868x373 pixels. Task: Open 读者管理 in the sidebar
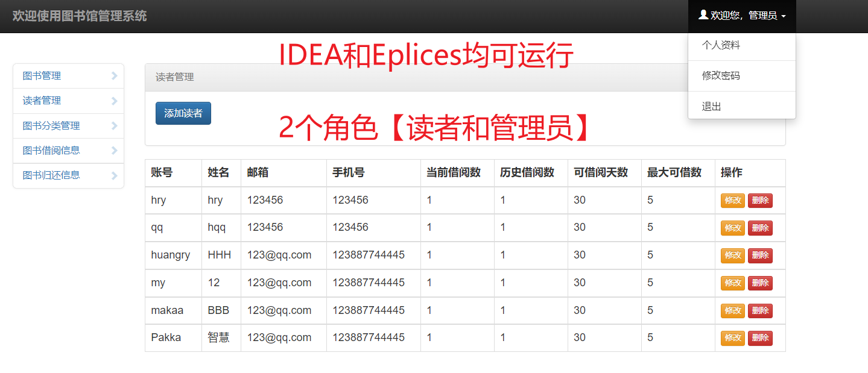[x=68, y=101]
